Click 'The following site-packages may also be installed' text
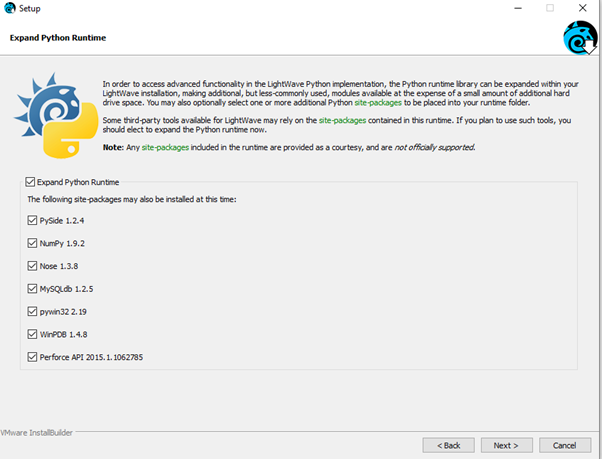The height and width of the screenshot is (459, 602). tap(132, 200)
